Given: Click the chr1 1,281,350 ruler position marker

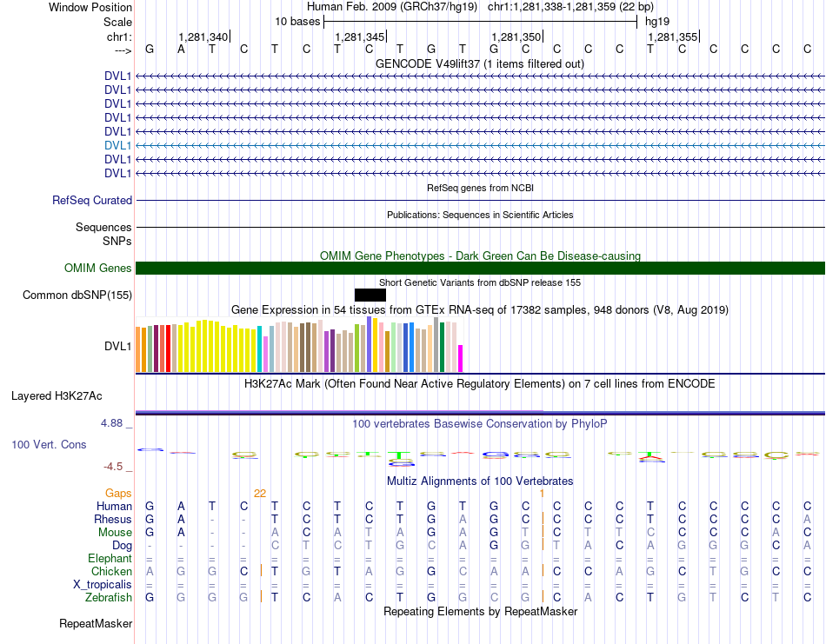Looking at the screenshot, I should pyautogui.click(x=516, y=37).
